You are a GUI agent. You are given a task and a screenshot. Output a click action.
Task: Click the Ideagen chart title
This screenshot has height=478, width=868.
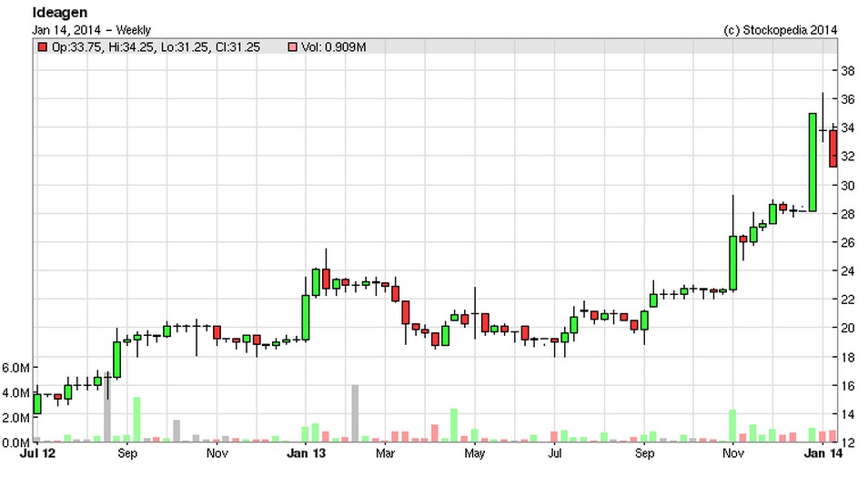point(60,12)
